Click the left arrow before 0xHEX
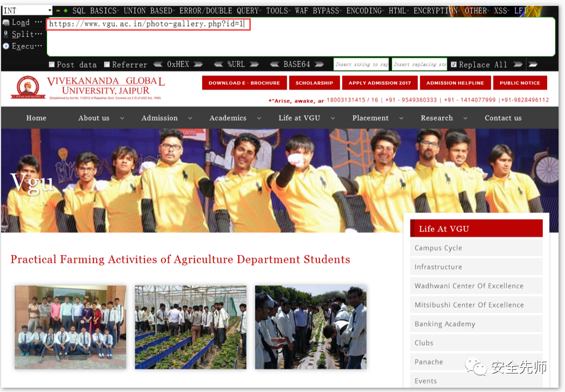 coord(158,64)
